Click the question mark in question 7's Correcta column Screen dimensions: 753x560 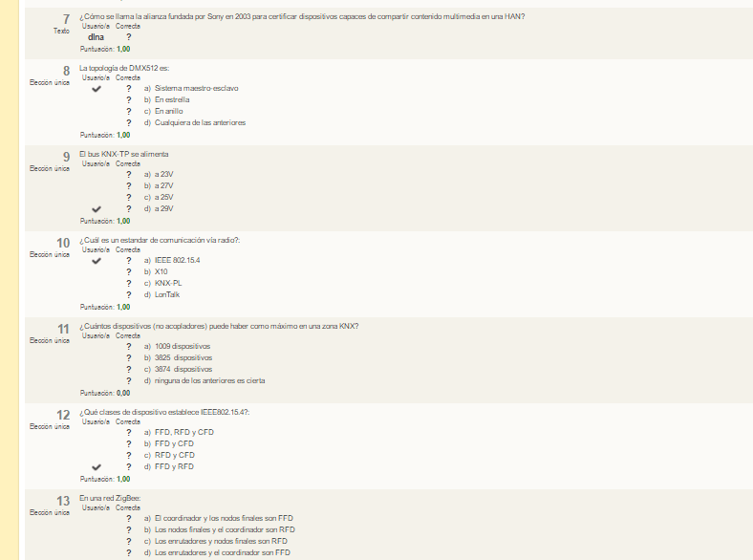pos(129,37)
